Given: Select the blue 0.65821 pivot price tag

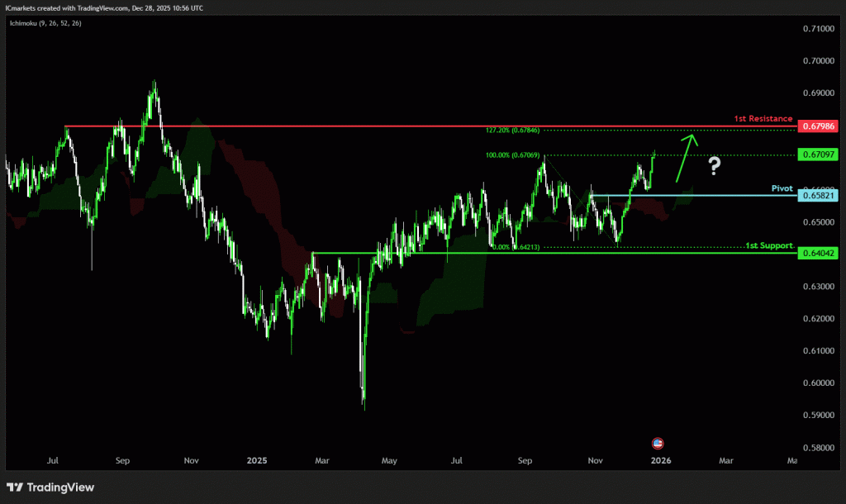Looking at the screenshot, I should pos(819,195).
